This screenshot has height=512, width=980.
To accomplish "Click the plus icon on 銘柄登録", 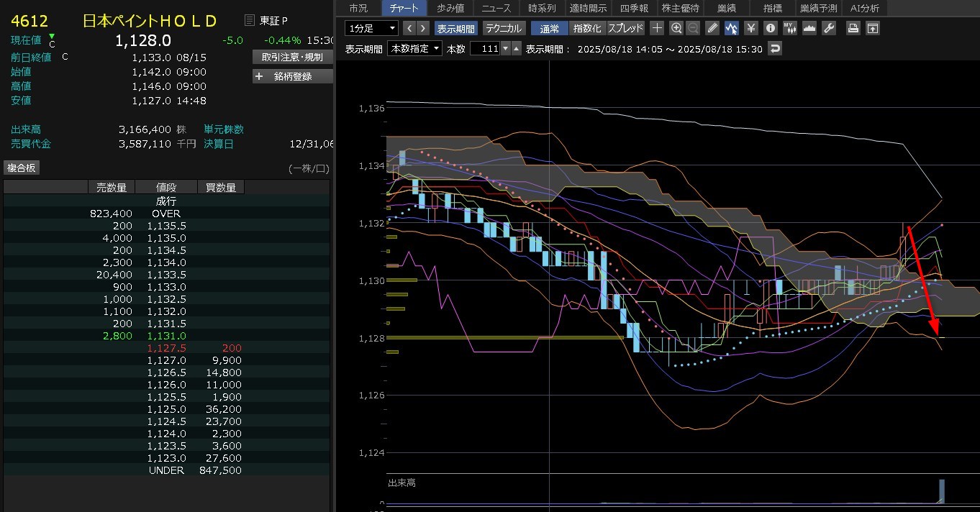I will click(x=260, y=76).
